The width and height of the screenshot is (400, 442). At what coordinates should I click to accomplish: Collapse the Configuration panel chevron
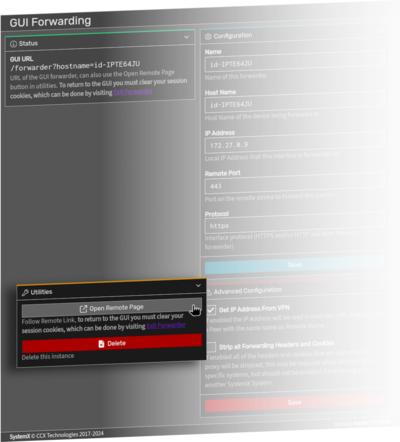click(381, 29)
